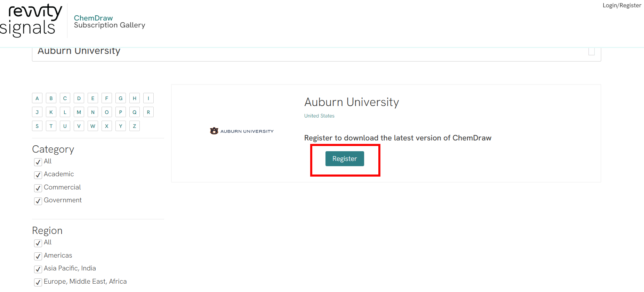Uncheck the Commercial category filter
Viewport: 644px width, 292px height.
(38, 188)
